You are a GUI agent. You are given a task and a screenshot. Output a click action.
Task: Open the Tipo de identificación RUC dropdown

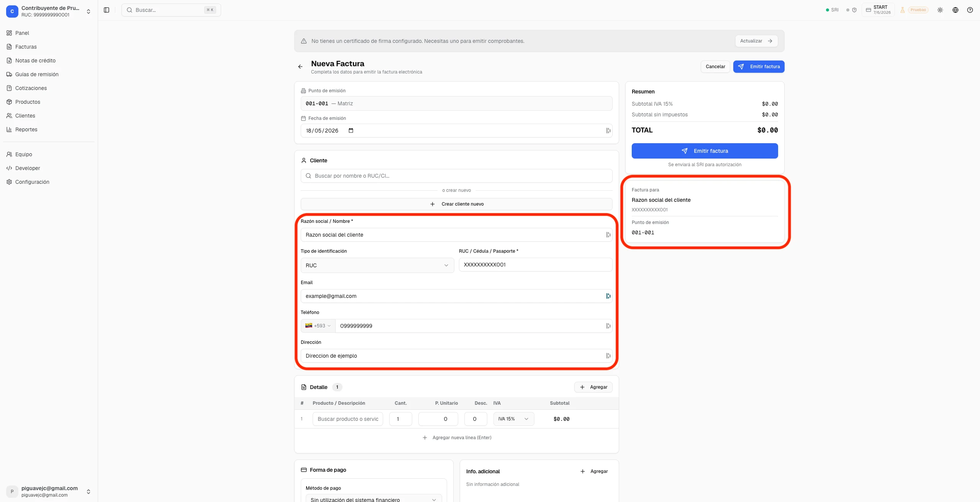click(377, 265)
